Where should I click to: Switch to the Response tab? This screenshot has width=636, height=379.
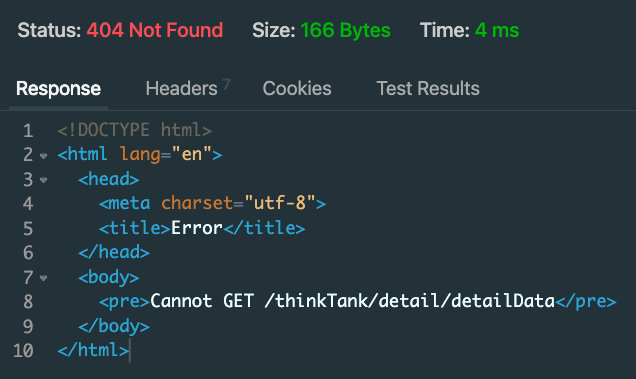(58, 89)
